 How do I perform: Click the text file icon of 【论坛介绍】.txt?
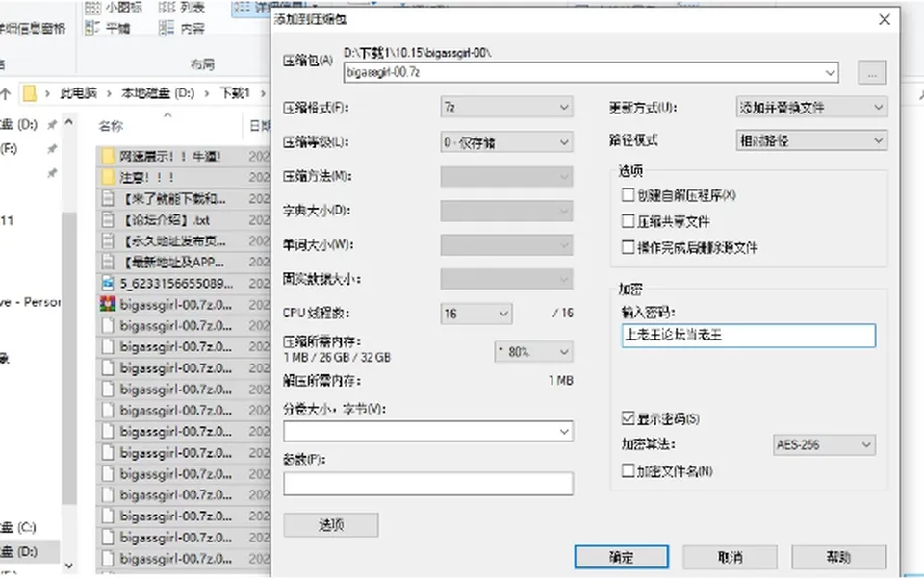click(x=108, y=219)
